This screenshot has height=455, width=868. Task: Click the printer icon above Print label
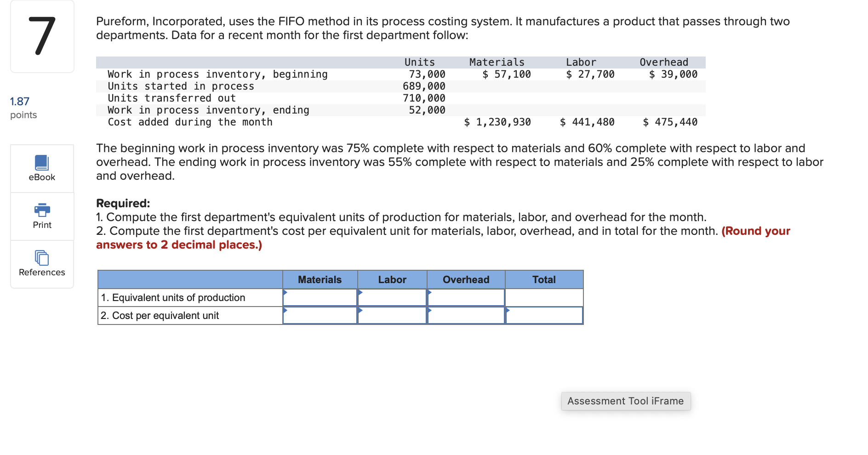[41, 210]
